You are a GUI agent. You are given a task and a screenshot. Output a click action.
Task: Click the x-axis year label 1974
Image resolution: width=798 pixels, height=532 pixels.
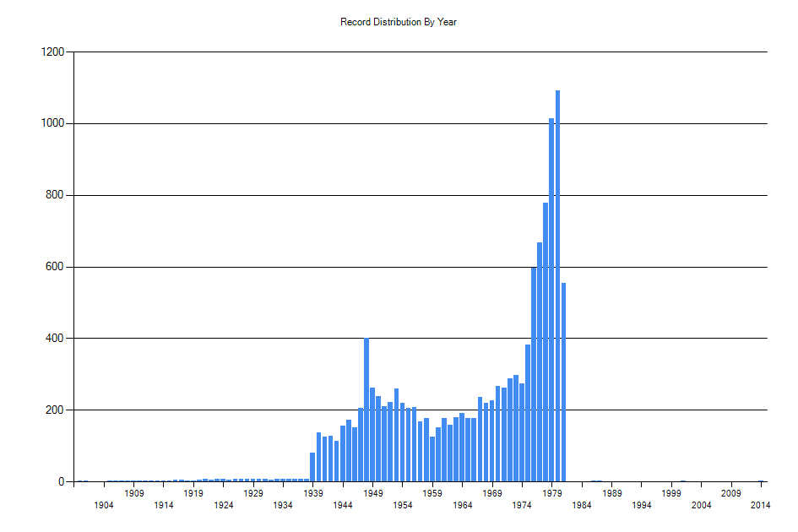point(522,505)
